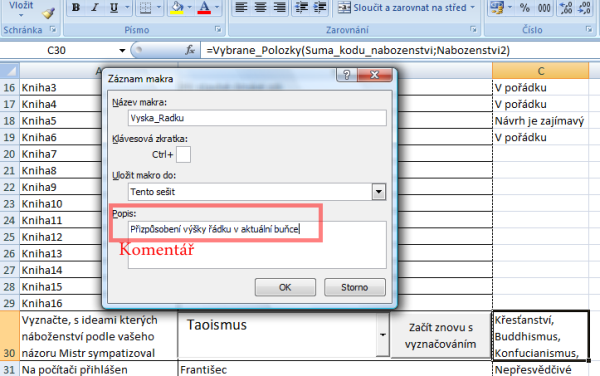Increase decimal places
The image size is (600, 376).
pyautogui.click(x=566, y=7)
